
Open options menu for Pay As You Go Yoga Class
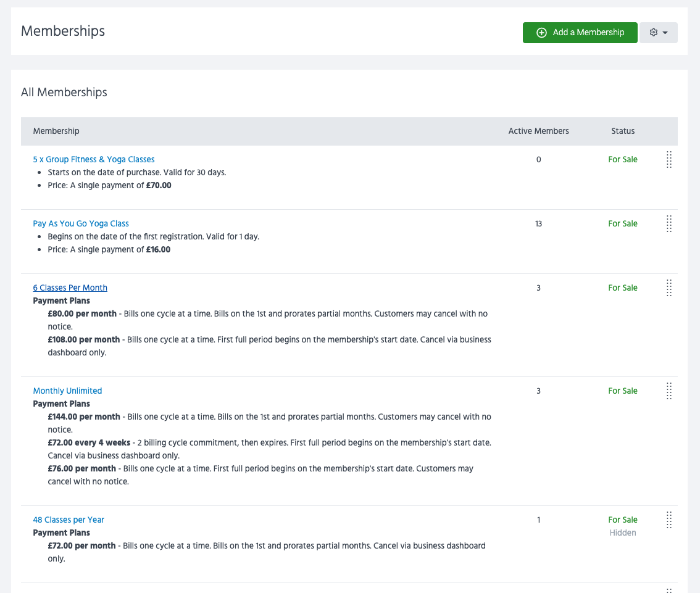click(x=669, y=223)
